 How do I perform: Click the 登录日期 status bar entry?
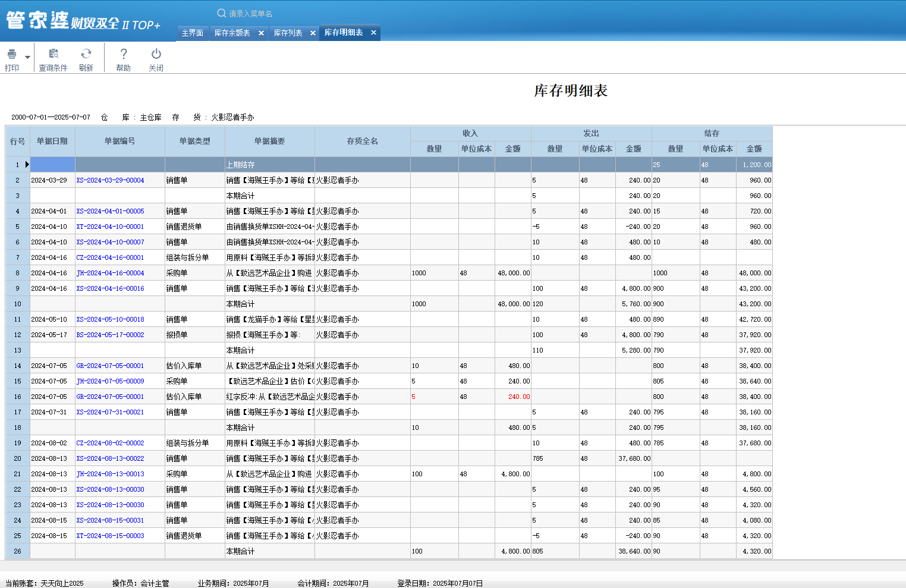click(440, 583)
